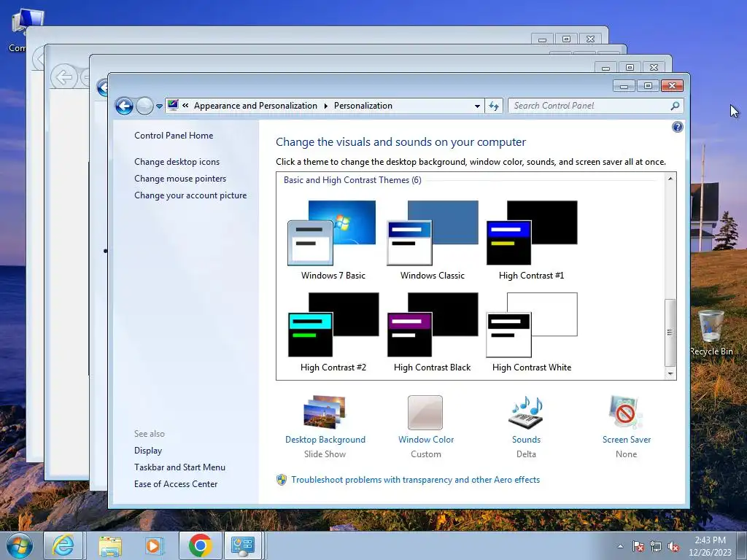
Task: Go back using the blue back arrow
Action: 124,106
